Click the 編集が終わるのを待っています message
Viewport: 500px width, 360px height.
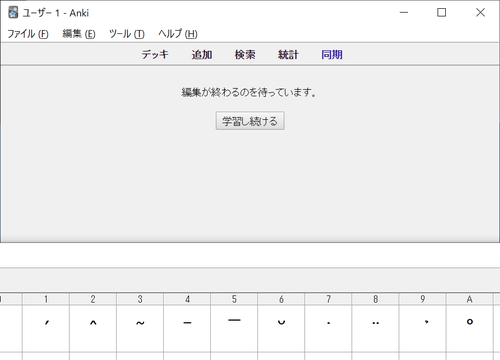point(249,92)
